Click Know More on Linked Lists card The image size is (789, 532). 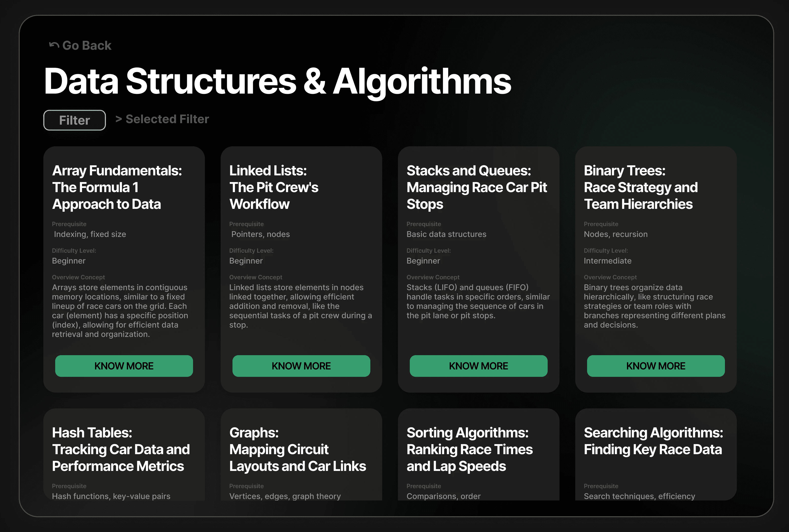301,366
